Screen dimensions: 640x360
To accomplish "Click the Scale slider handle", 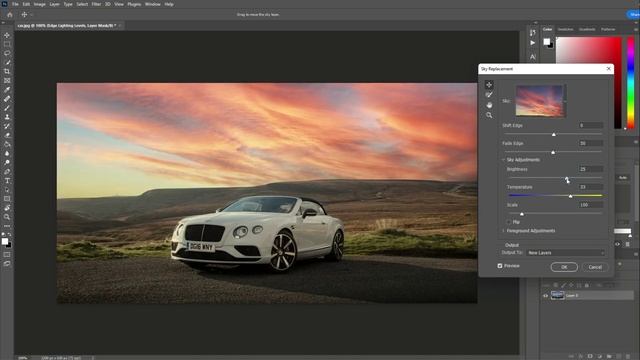I will (522, 214).
